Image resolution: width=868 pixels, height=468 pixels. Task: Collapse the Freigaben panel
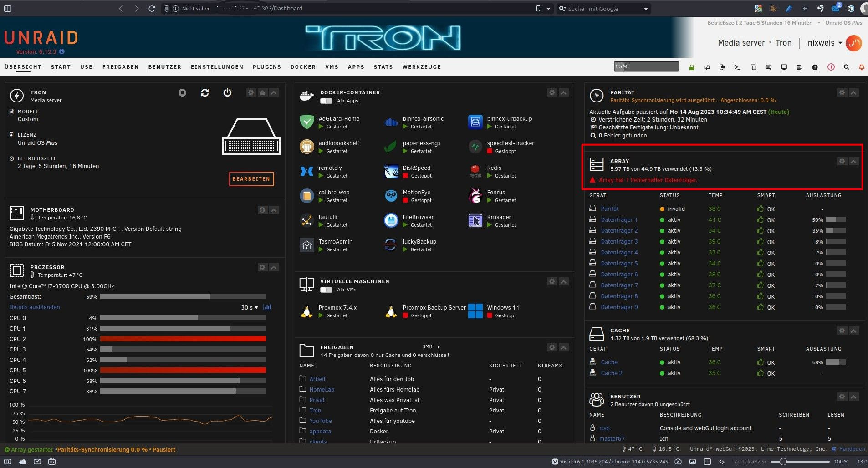(564, 347)
